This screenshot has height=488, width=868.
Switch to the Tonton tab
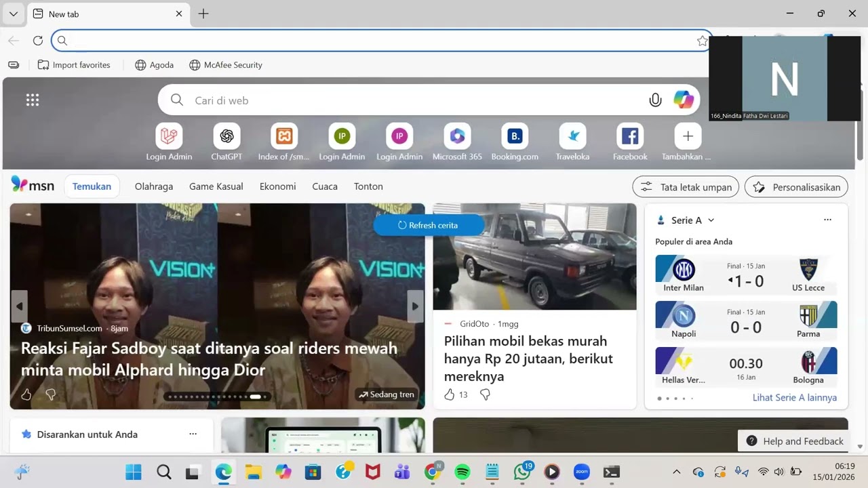click(x=368, y=186)
